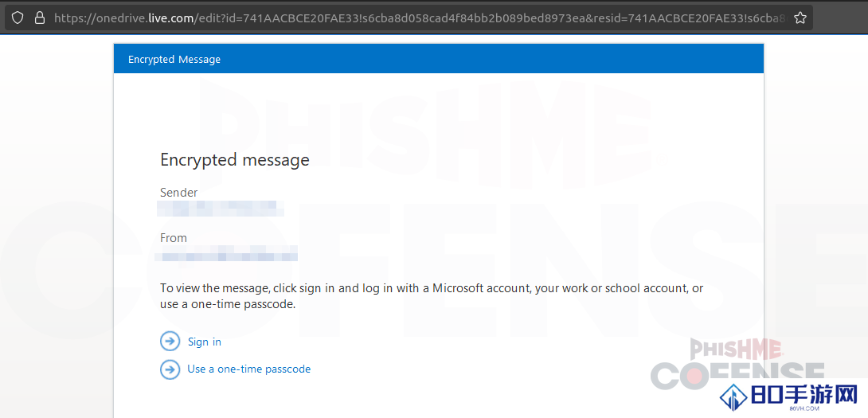Click the circled arrow beside Sign in

click(170, 342)
